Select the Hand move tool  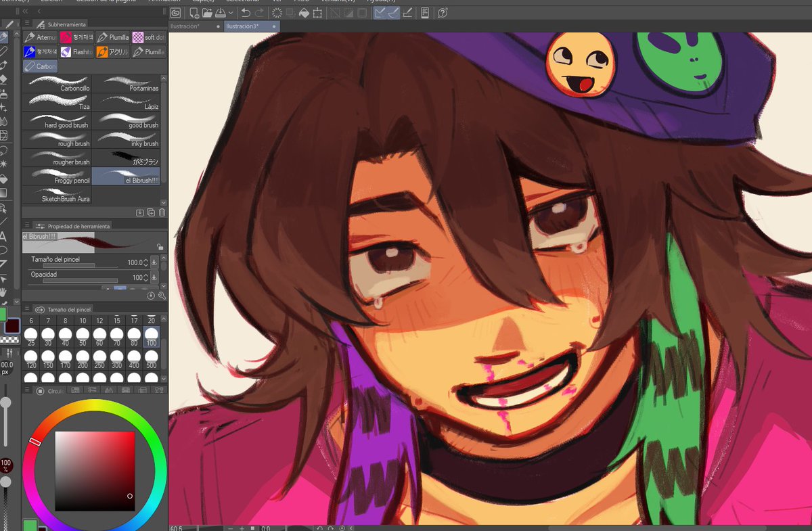point(4,292)
